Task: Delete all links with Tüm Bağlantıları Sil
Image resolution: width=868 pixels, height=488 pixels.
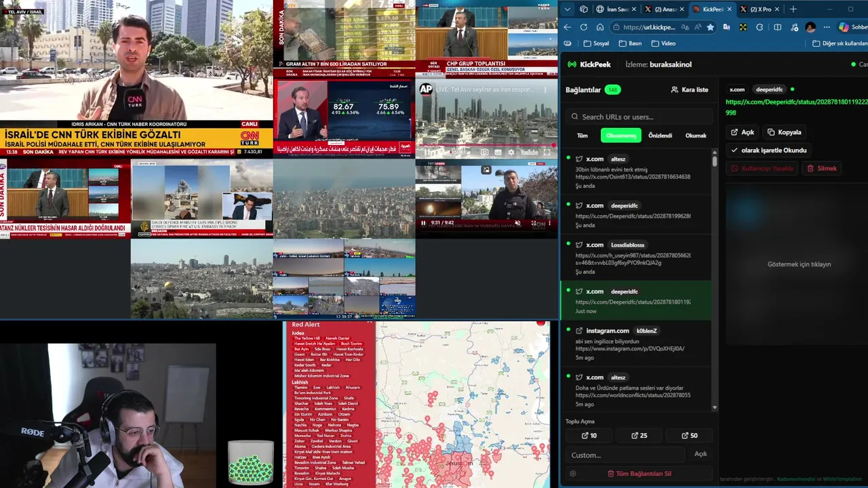Action: coord(639,474)
